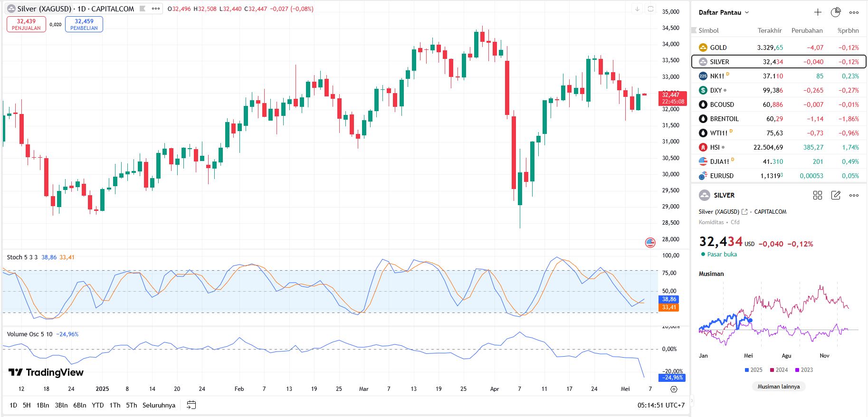Image resolution: width=868 pixels, height=417 pixels.
Task: Toggle the 2023 seasonal series legend
Action: (x=804, y=370)
